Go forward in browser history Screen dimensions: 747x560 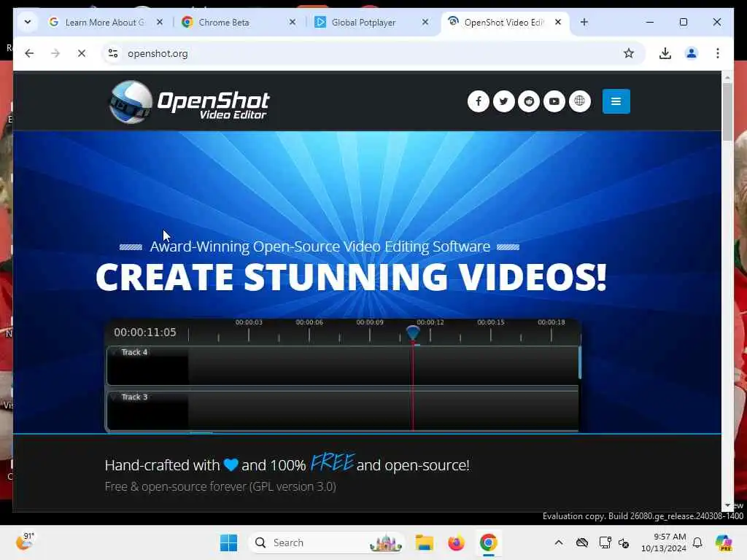click(x=55, y=53)
